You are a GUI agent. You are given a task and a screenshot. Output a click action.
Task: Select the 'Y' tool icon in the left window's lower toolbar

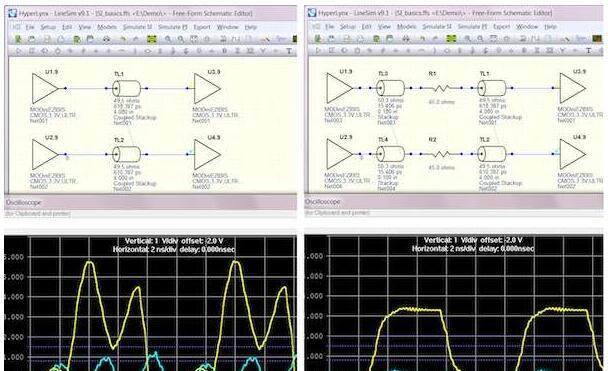[263, 51]
